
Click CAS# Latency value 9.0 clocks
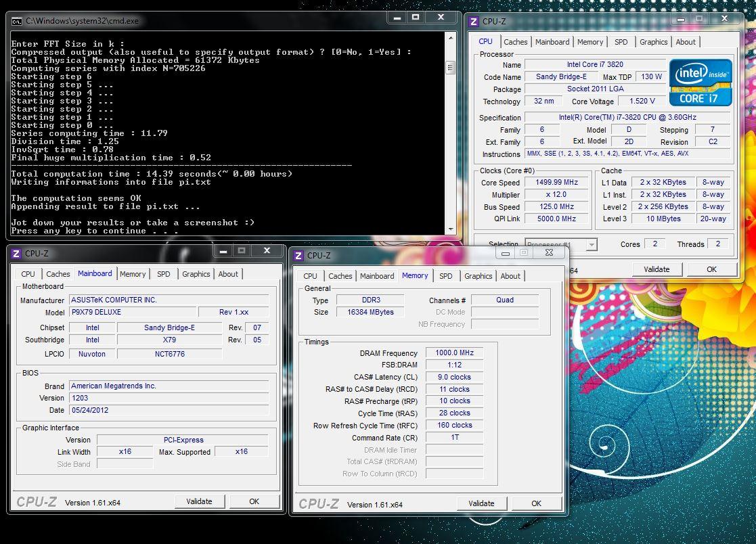[454, 378]
